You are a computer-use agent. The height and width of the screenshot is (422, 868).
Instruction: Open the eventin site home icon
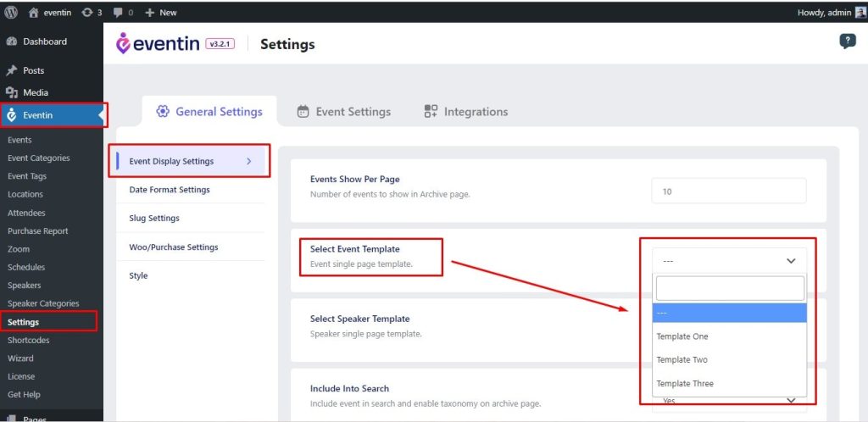click(x=34, y=12)
